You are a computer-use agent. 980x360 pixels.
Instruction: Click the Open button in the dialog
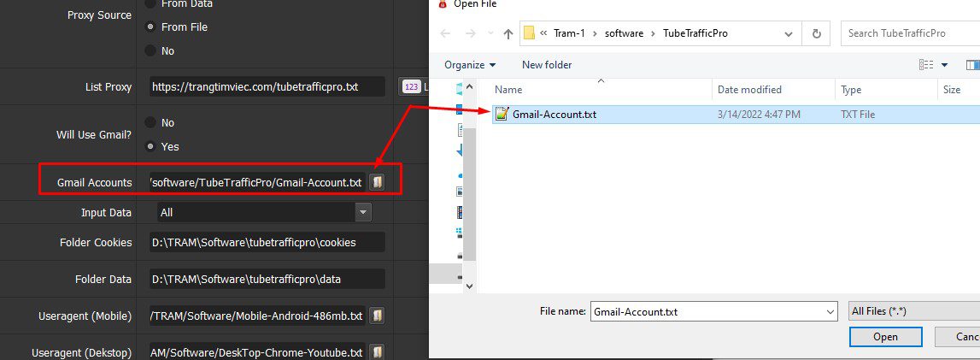885,337
